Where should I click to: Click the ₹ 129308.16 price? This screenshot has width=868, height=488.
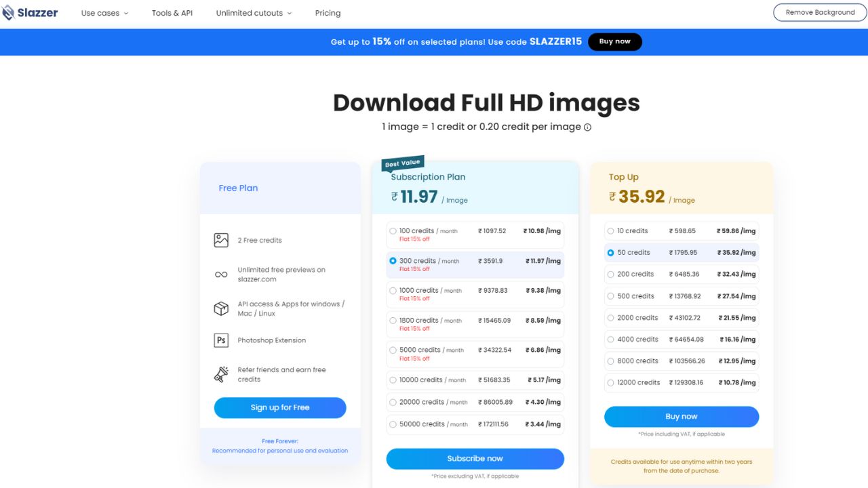tap(686, 382)
